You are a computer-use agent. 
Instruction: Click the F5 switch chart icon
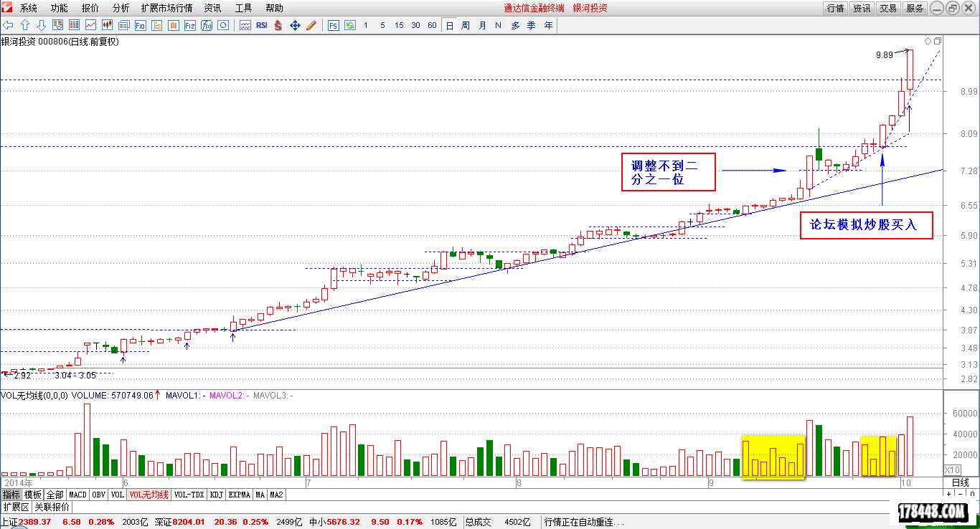coord(334,25)
